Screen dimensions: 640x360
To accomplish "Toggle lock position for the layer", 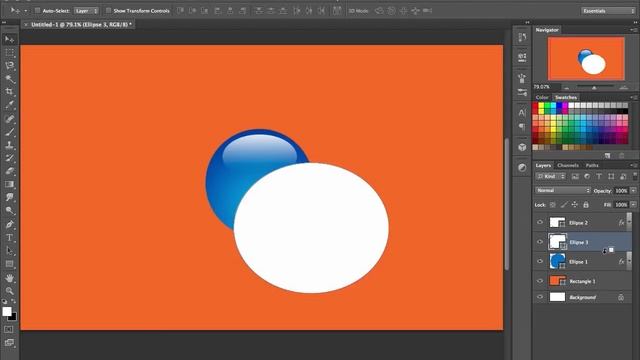I will [x=575, y=204].
